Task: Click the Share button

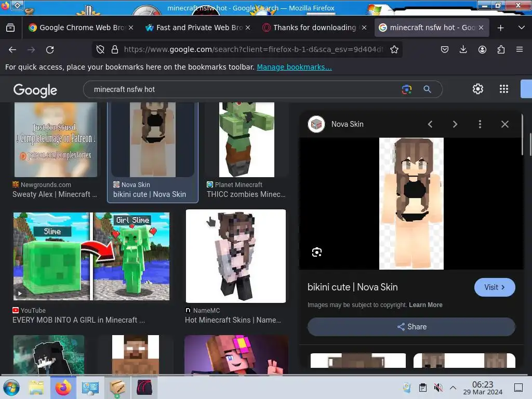Action: pos(411,327)
